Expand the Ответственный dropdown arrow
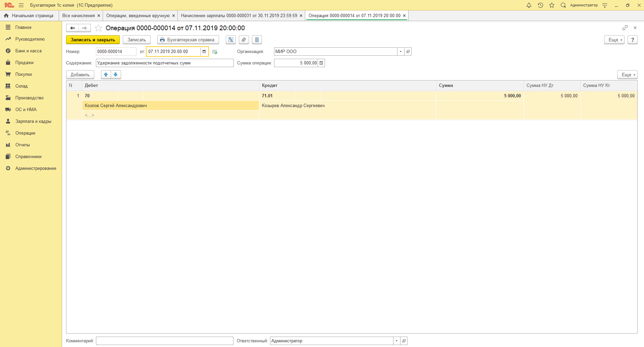 396,341
